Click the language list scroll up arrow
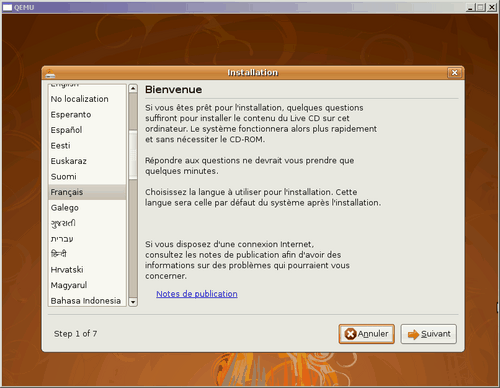500x388 pixels. [x=133, y=89]
